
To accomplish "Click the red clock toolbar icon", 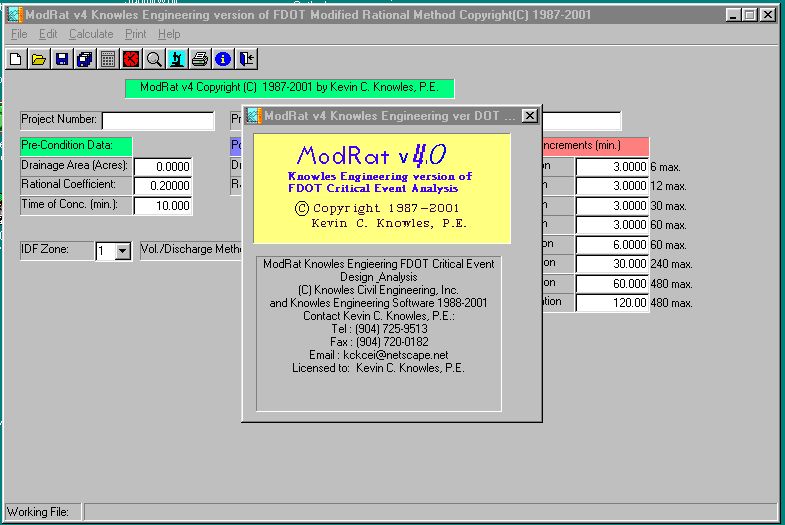I will [131, 59].
